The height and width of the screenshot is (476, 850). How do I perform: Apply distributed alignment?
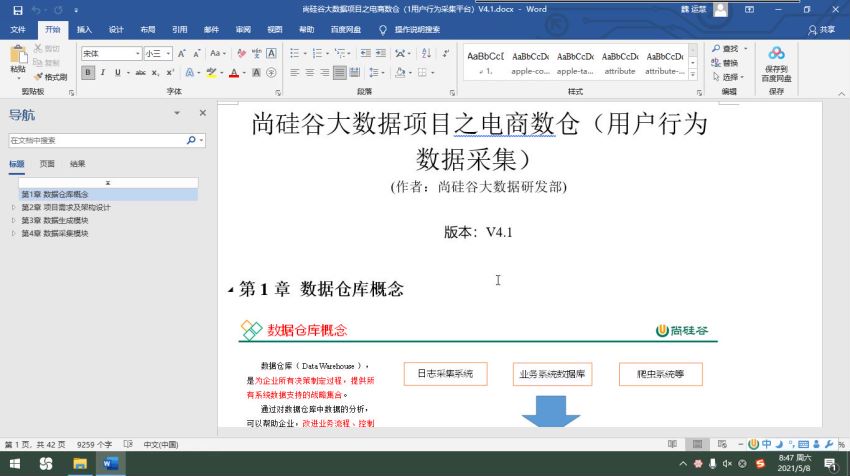point(355,72)
